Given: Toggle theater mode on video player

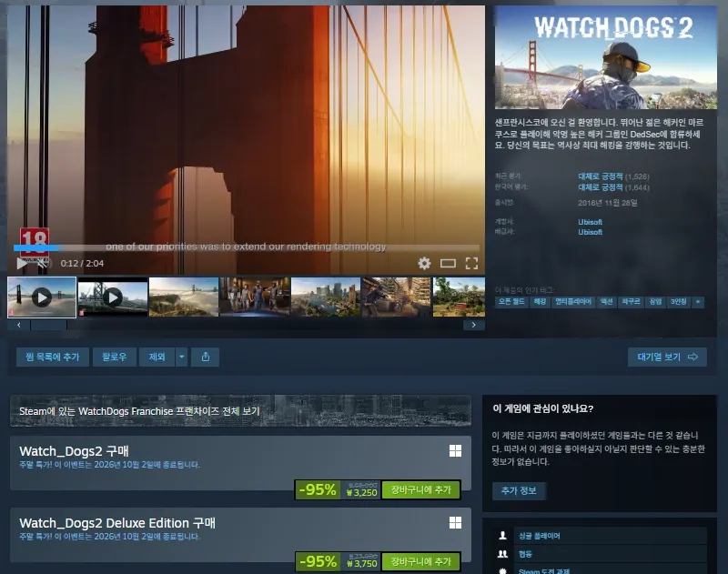Looking at the screenshot, I should click(448, 264).
